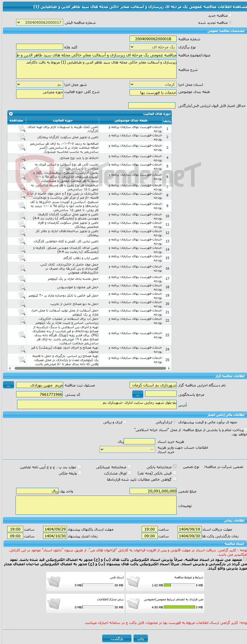This screenshot has height=644, width=247.
Task: Open view icon for activity row 9
Action: click(22, 205)
